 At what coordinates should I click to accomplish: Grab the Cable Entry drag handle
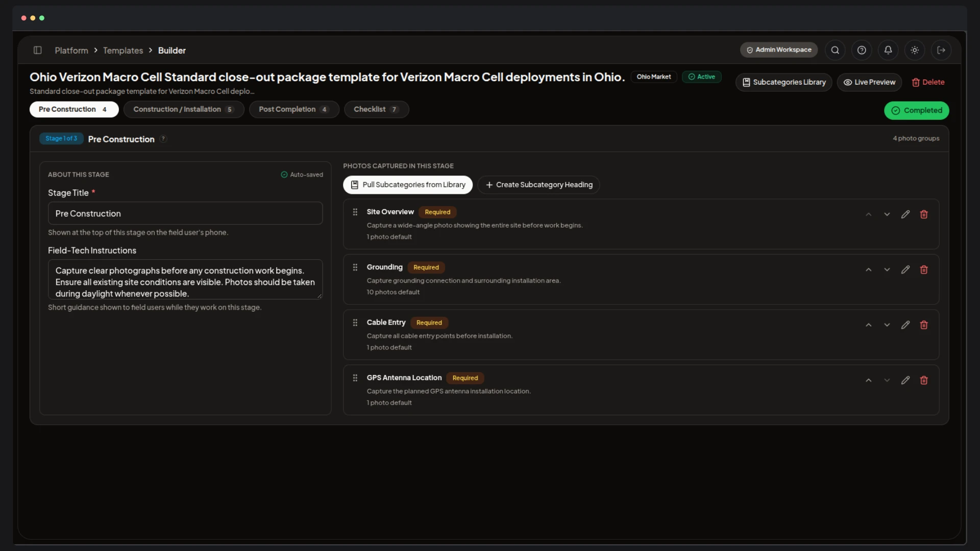355,322
